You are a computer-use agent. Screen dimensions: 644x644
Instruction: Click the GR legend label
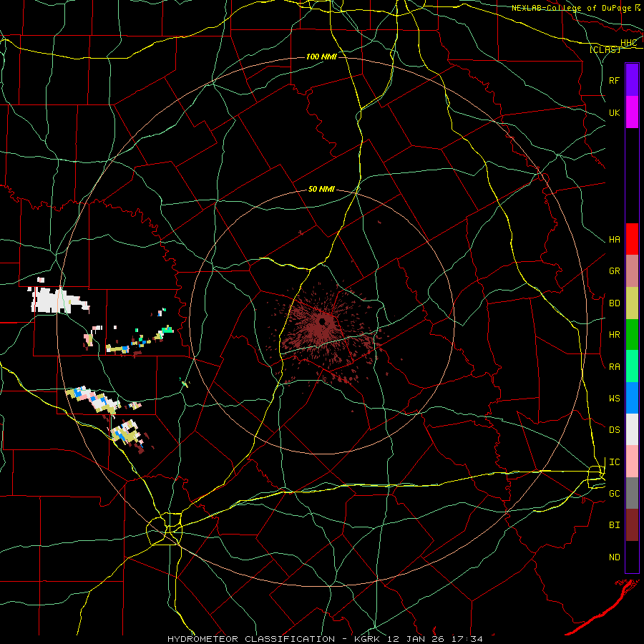(614, 271)
